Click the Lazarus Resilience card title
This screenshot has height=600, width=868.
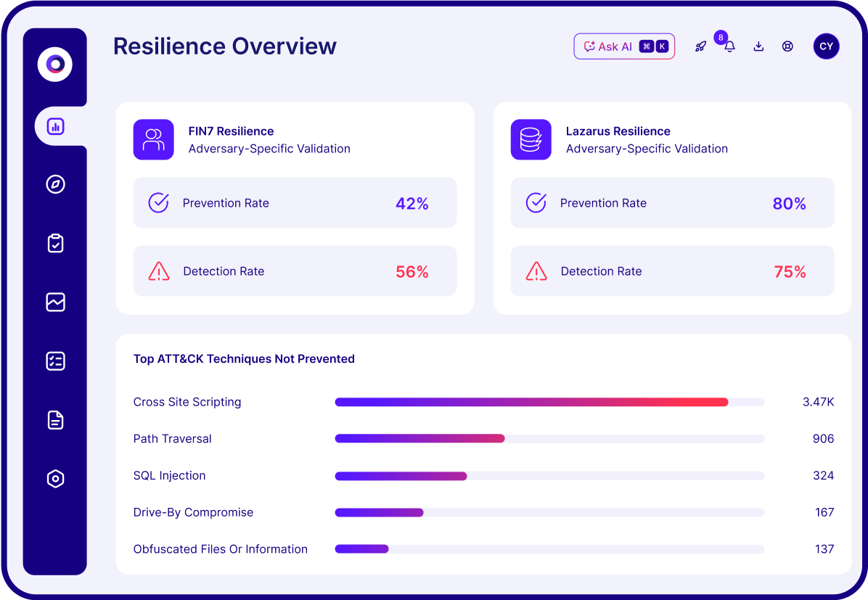click(618, 131)
